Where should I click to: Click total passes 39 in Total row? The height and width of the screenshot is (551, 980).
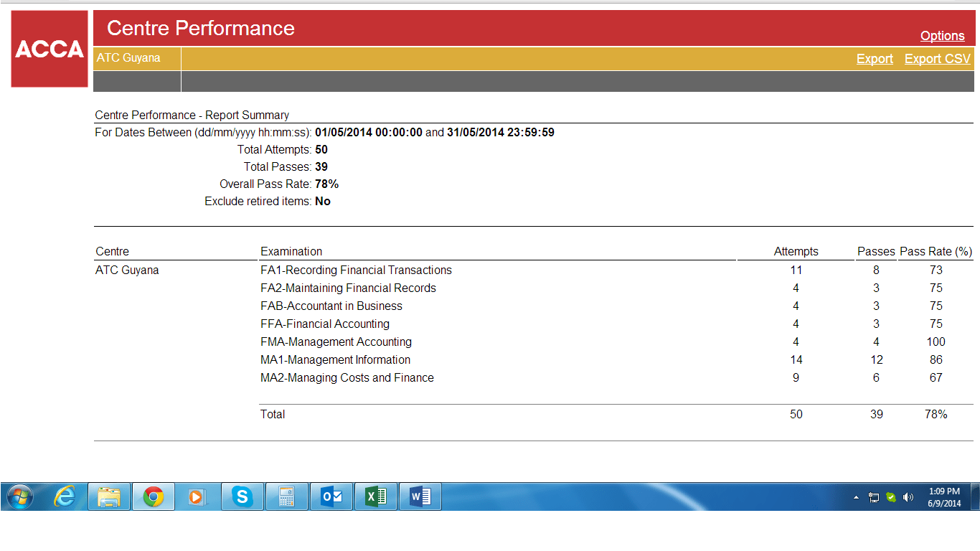(877, 415)
